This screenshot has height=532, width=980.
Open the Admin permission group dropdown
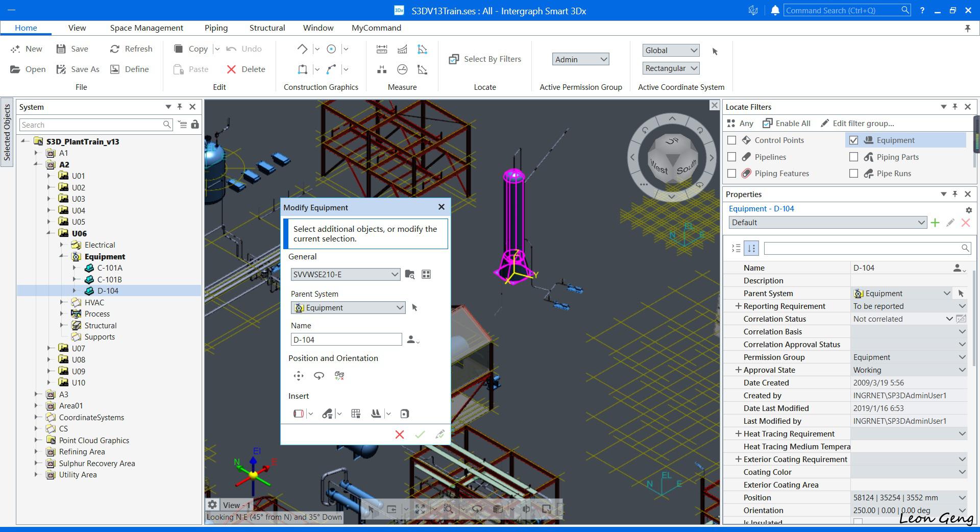pos(581,59)
